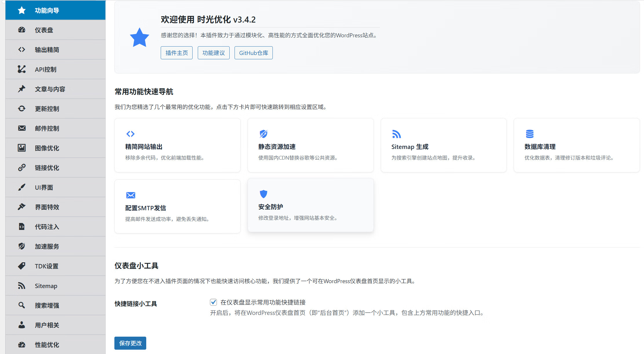
Task: Click the envelope icon beside 邮件控制
Action: point(22,128)
